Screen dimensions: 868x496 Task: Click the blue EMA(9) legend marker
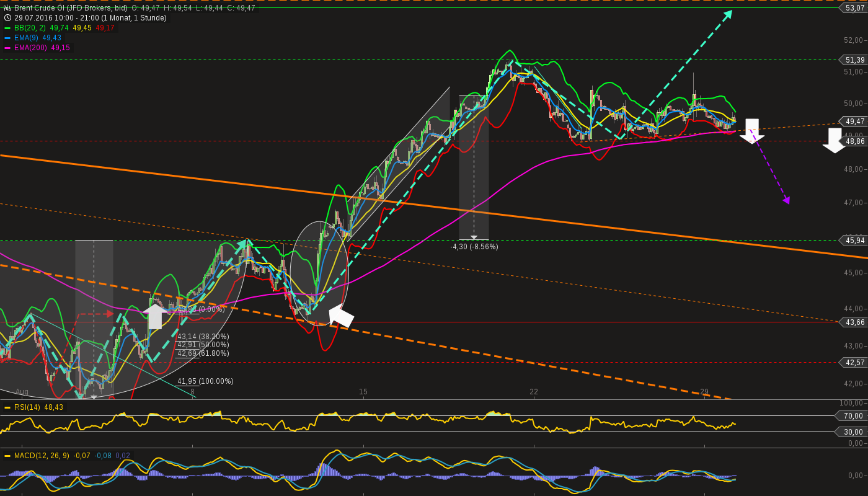coord(7,38)
